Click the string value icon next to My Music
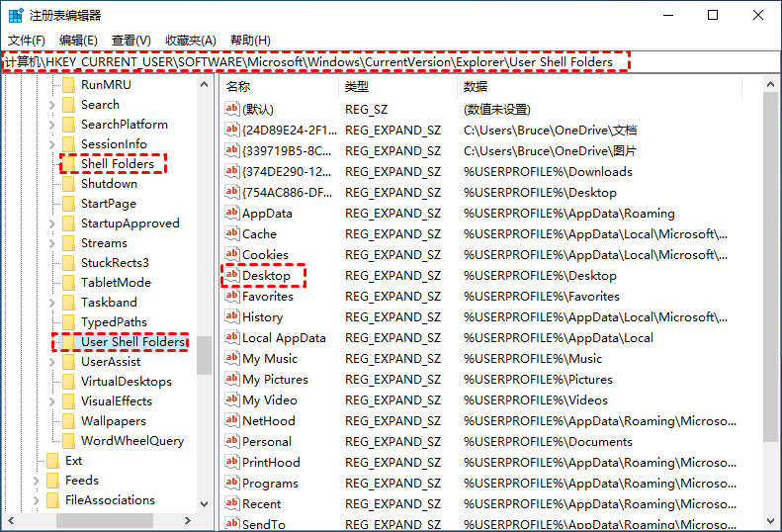This screenshot has height=532, width=782. pos(232,359)
